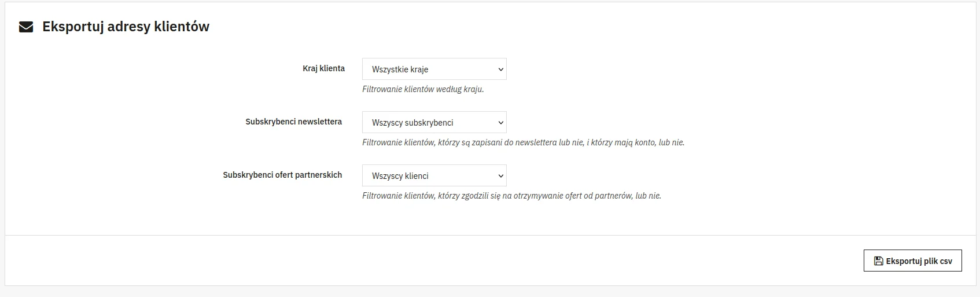Click the envelope icon beside the heading

[26, 27]
